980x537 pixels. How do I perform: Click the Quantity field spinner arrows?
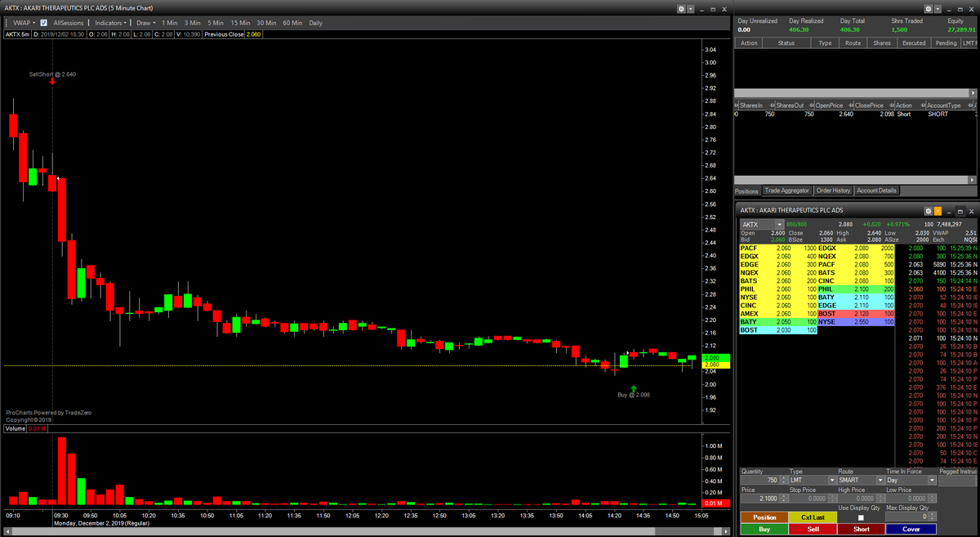(x=782, y=481)
